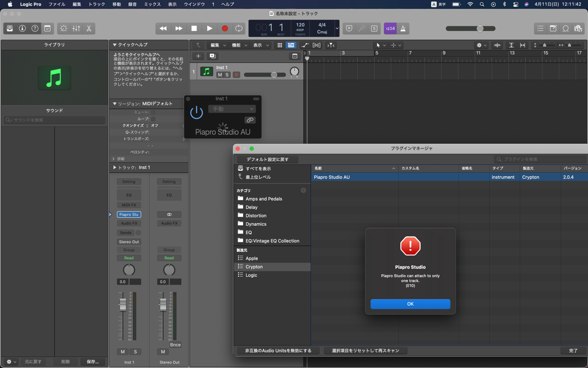Click the red Record button
The width and height of the screenshot is (588, 368).
(x=224, y=28)
